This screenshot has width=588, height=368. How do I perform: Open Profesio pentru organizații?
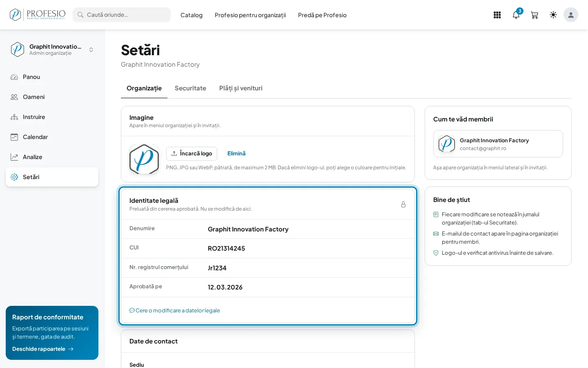point(250,15)
